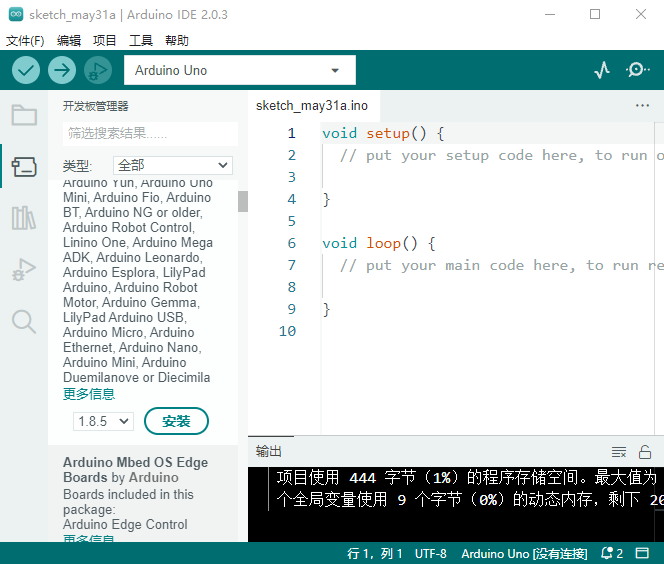Viewport: 664px width, 564px height.
Task: Click the boards list scrollbar thumb
Action: (243, 201)
